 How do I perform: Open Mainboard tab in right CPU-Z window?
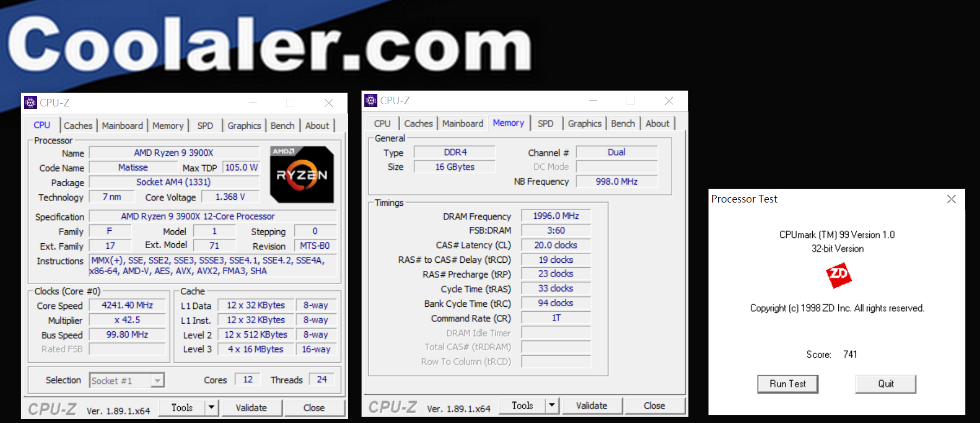point(463,123)
